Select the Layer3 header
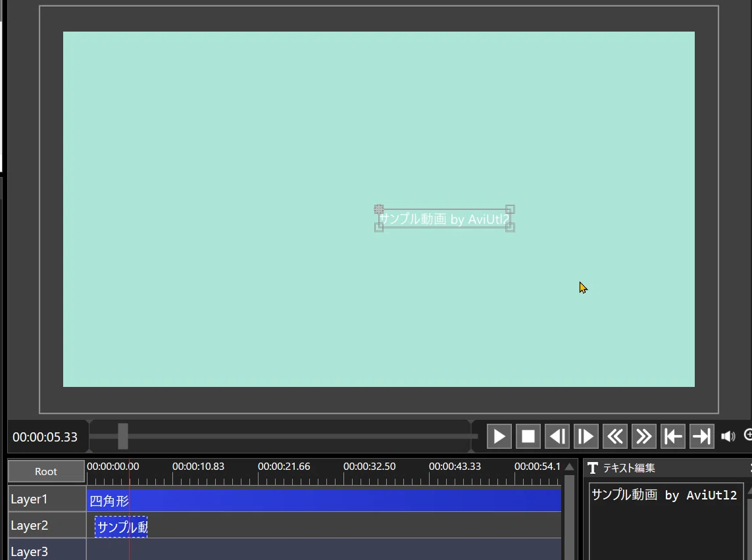752x560 pixels. (x=47, y=550)
